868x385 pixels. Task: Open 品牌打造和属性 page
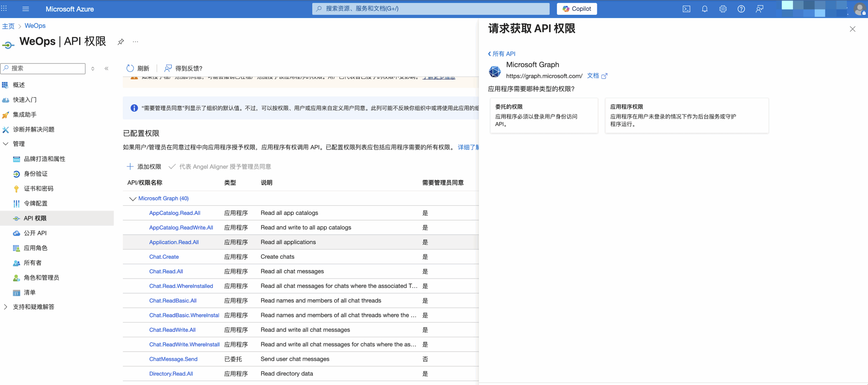(44, 159)
